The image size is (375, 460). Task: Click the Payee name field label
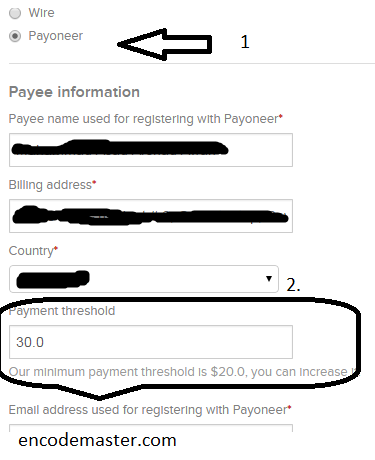pyautogui.click(x=146, y=119)
